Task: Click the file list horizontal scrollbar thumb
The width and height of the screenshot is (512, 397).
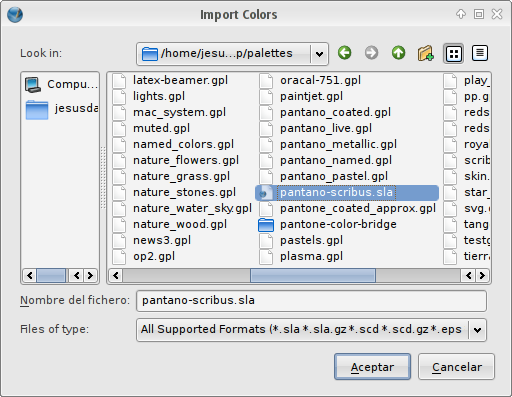Action: click(313, 275)
